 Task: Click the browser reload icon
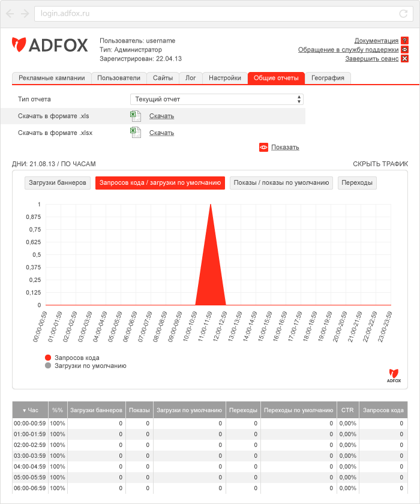(x=403, y=13)
